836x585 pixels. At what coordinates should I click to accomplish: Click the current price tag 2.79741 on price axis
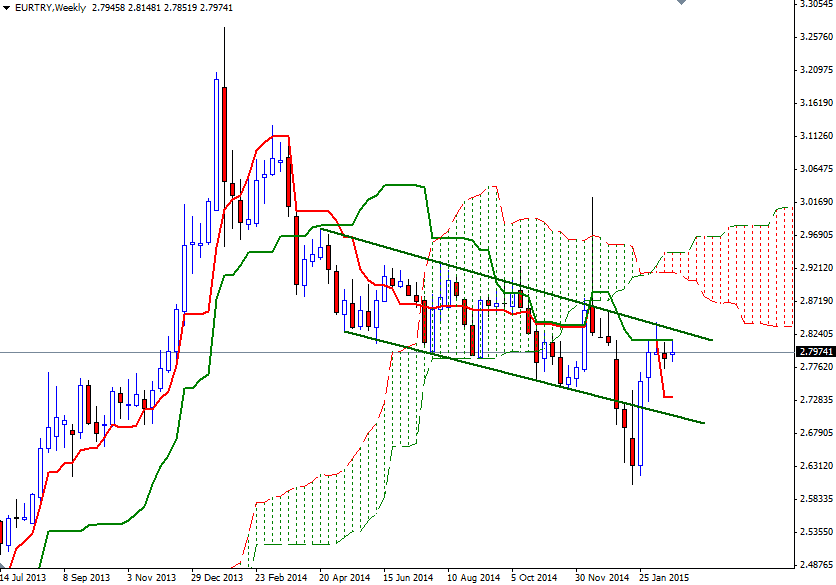[815, 351]
